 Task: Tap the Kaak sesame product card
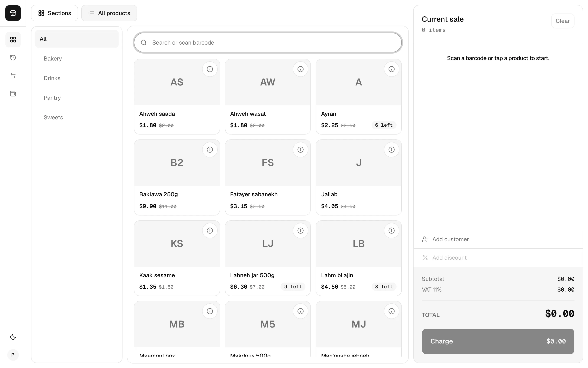click(177, 258)
